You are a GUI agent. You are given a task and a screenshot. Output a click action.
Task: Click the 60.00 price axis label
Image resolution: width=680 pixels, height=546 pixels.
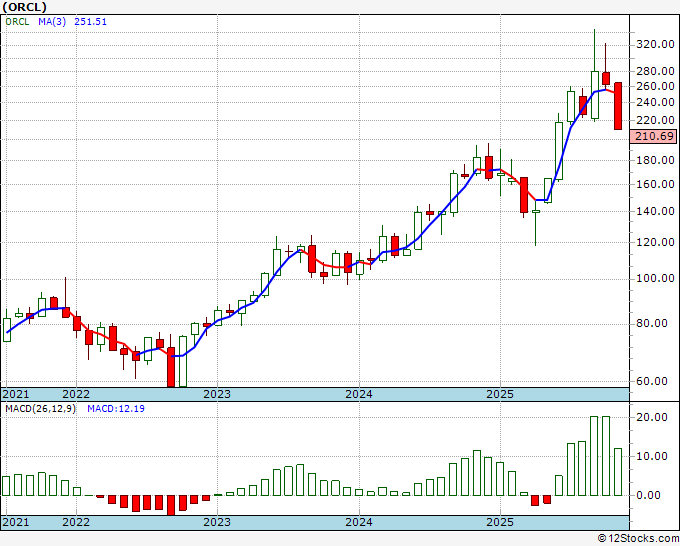pyautogui.click(x=651, y=381)
